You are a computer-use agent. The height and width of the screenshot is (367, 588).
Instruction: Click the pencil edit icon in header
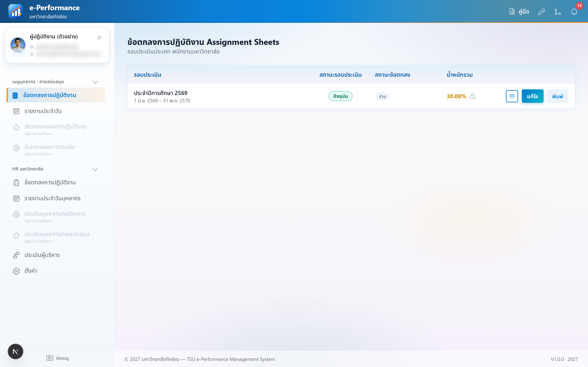(541, 12)
